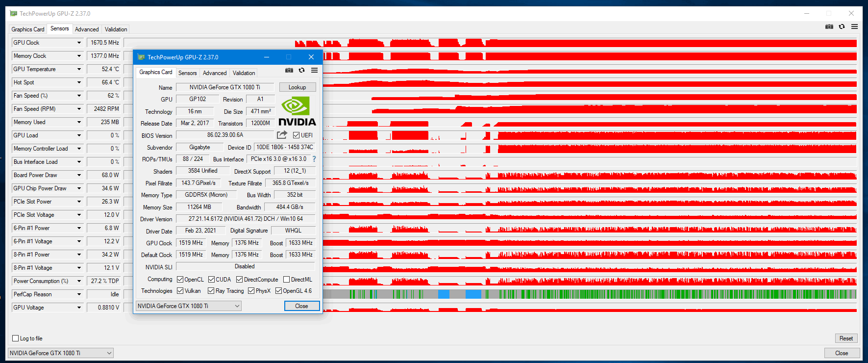Open hamburger menu in back Sensors window

pos(854,26)
